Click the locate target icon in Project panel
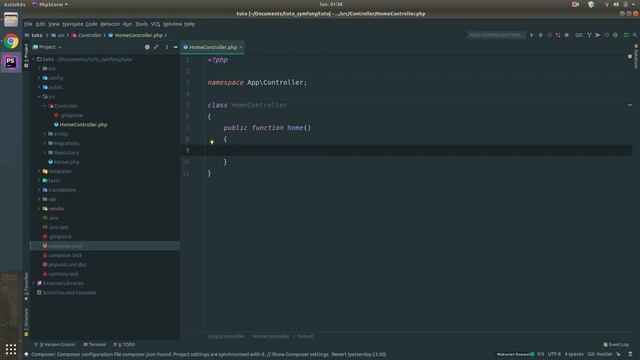640x360 pixels. click(x=147, y=47)
